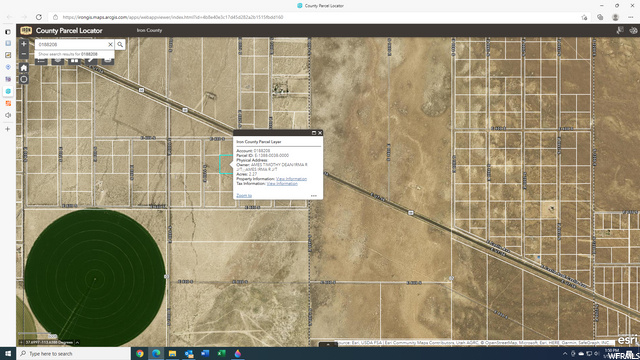Open the basemap gallery widget
This screenshot has width=640, height=360.
[x=74, y=61]
